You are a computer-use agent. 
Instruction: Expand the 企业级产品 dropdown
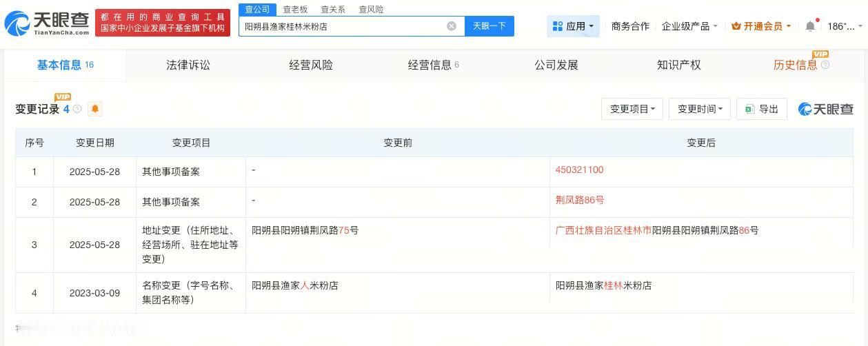689,26
